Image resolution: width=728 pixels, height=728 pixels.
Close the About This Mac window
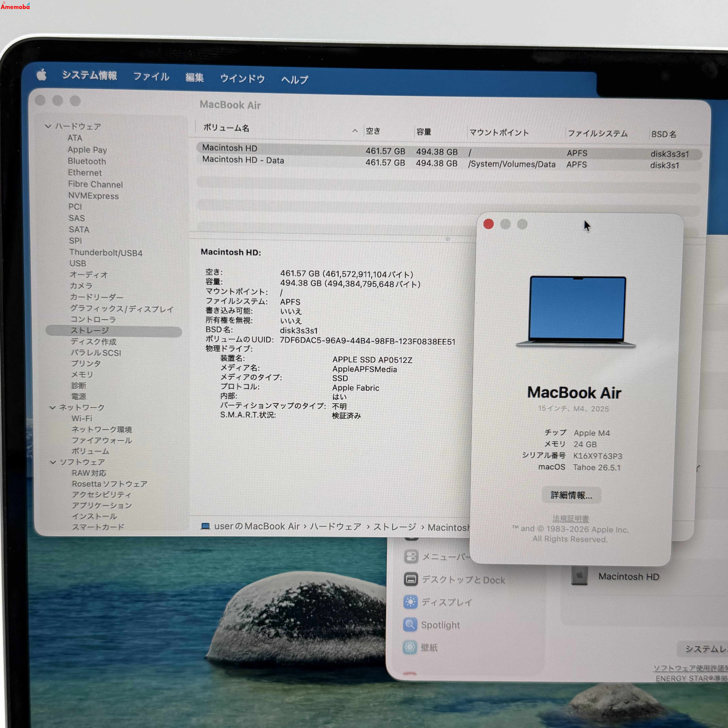488,224
